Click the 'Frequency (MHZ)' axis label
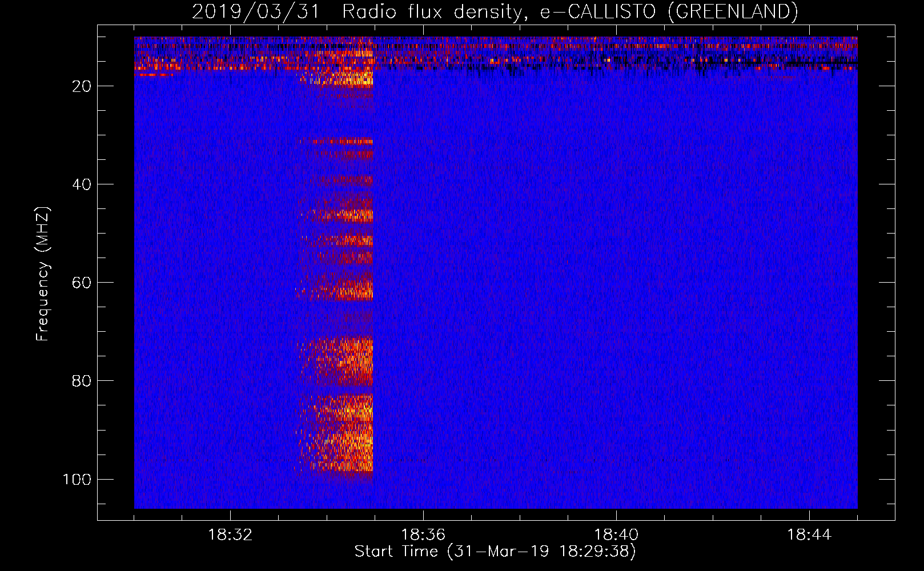Image resolution: width=924 pixels, height=571 pixels. pyautogui.click(x=43, y=274)
